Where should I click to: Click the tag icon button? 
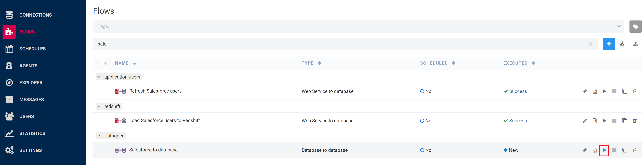(x=635, y=27)
